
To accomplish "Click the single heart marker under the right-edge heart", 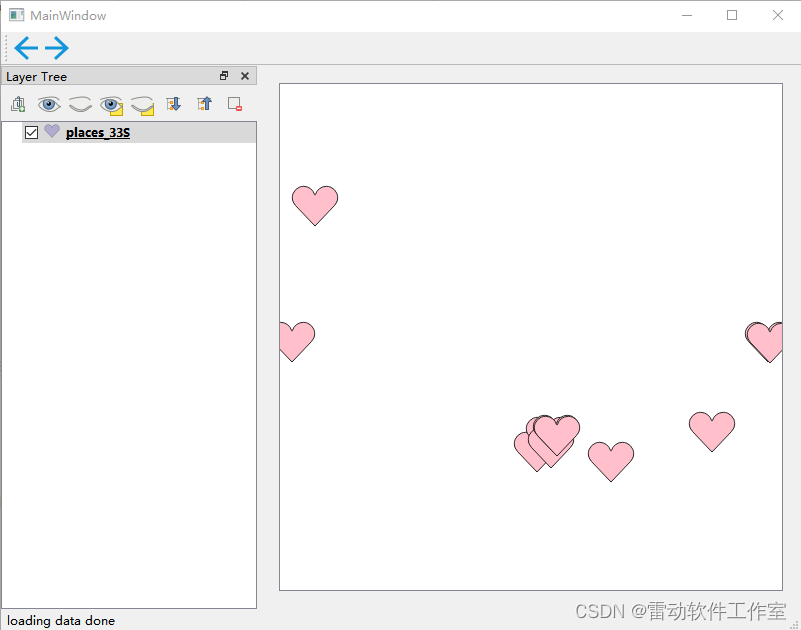I will pos(712,431).
